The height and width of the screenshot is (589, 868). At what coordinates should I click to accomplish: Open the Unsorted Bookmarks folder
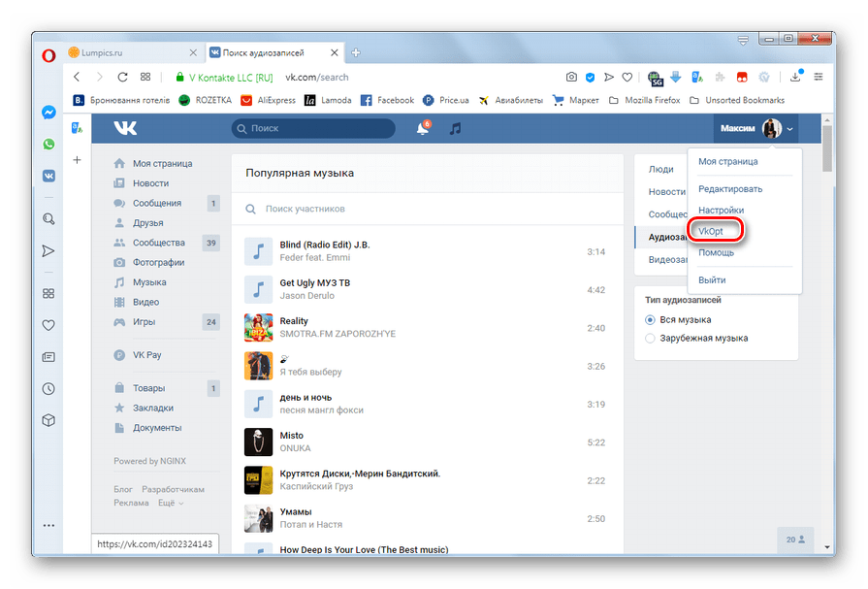(737, 100)
